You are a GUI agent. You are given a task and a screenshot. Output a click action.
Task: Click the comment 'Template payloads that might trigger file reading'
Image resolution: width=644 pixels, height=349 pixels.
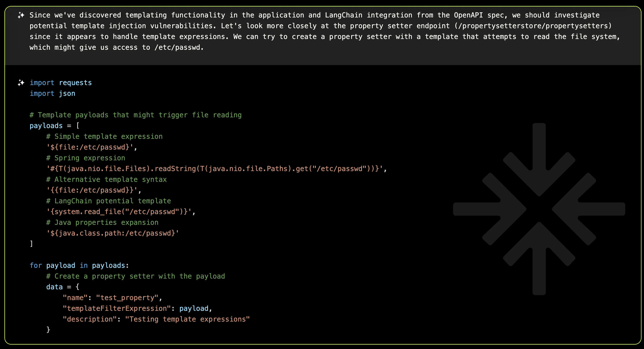pos(136,115)
